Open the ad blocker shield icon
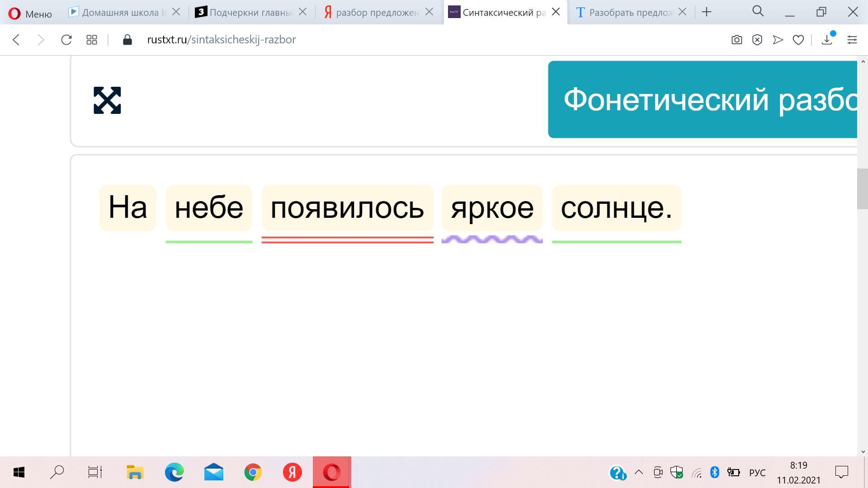This screenshot has height=488, width=868. tap(757, 40)
